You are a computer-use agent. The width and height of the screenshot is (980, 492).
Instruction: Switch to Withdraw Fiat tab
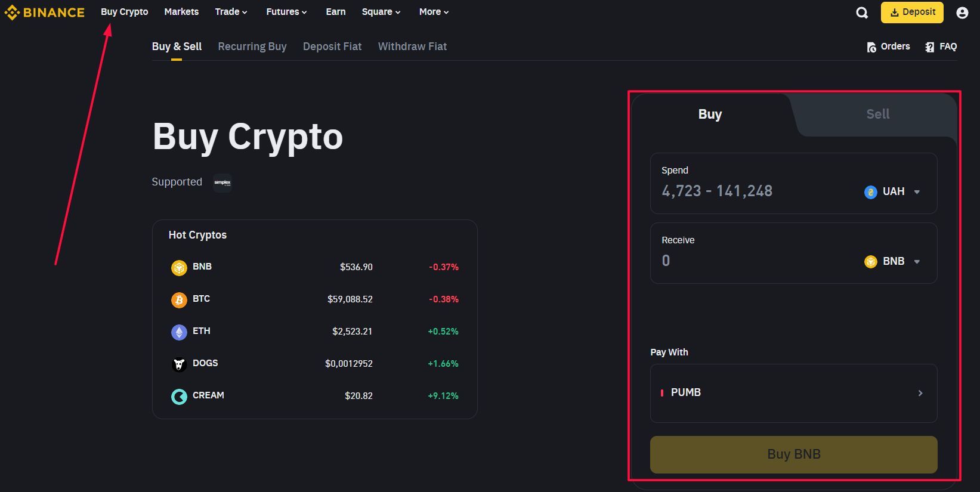point(412,47)
